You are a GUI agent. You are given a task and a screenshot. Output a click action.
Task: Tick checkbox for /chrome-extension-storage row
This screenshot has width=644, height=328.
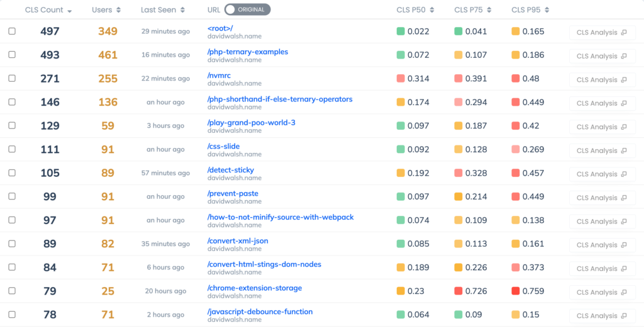tap(12, 291)
